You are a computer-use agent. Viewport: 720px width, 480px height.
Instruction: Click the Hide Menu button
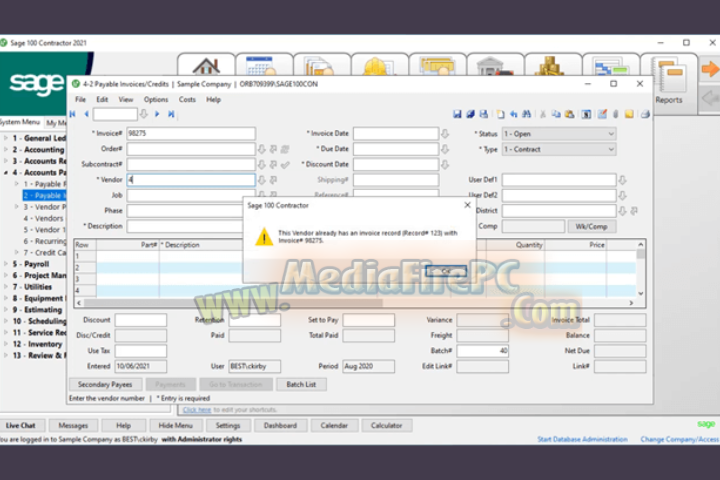click(x=175, y=425)
